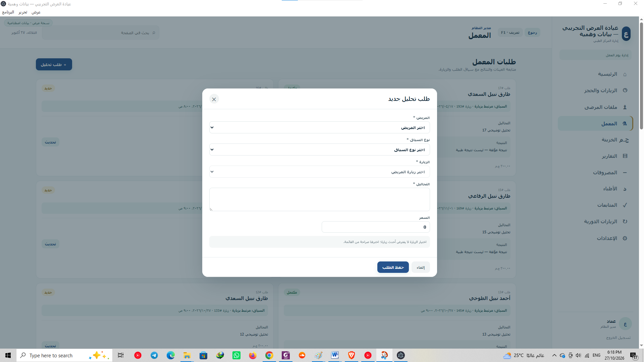This screenshot has width=644, height=362.
Task: Open the patient visit dropdown
Action: 319,172
